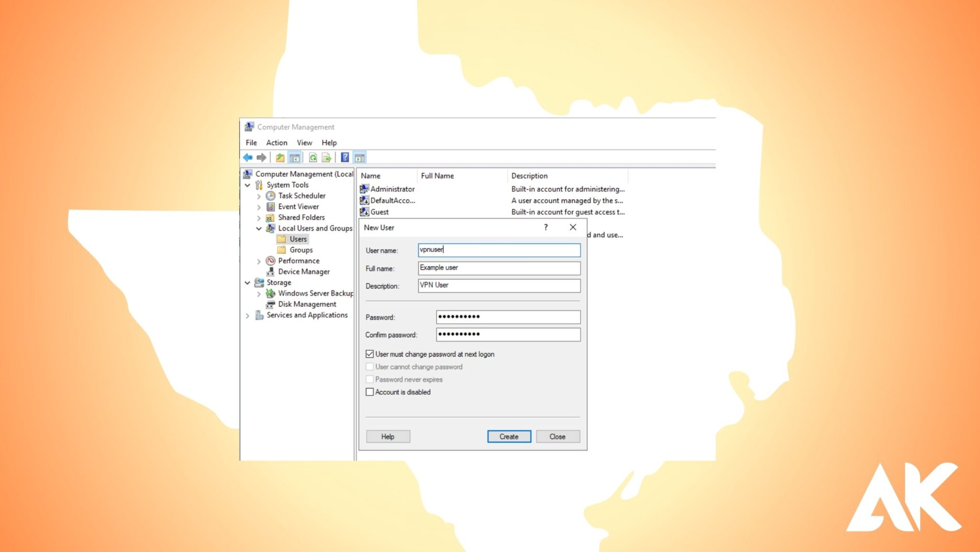The image size is (980, 552).
Task: Expand the Services and Applications node
Action: pos(247,315)
